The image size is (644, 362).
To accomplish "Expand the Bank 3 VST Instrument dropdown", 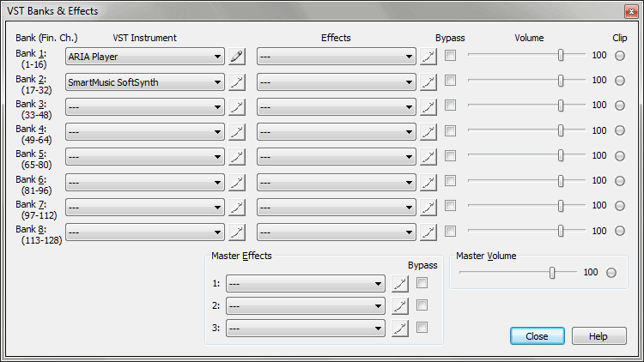I will (144, 107).
